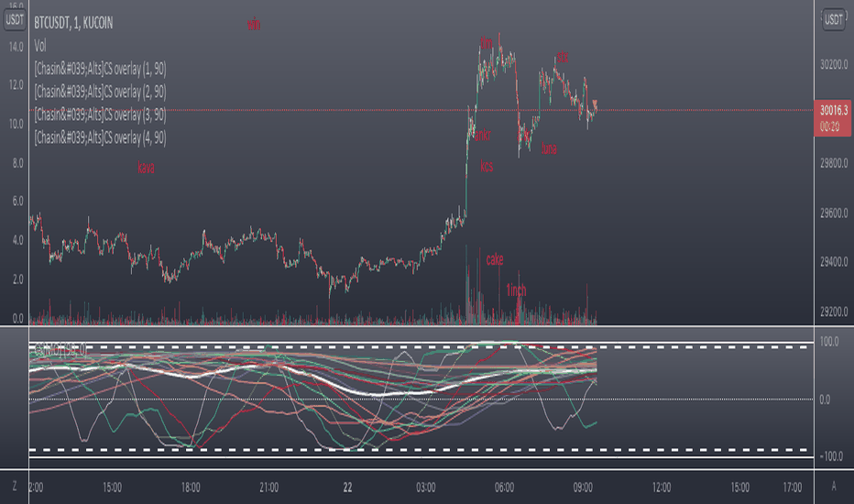Viewport: 854px width, 504px height.
Task: Click the timezone Z icon on the time axis
Action: point(14,487)
